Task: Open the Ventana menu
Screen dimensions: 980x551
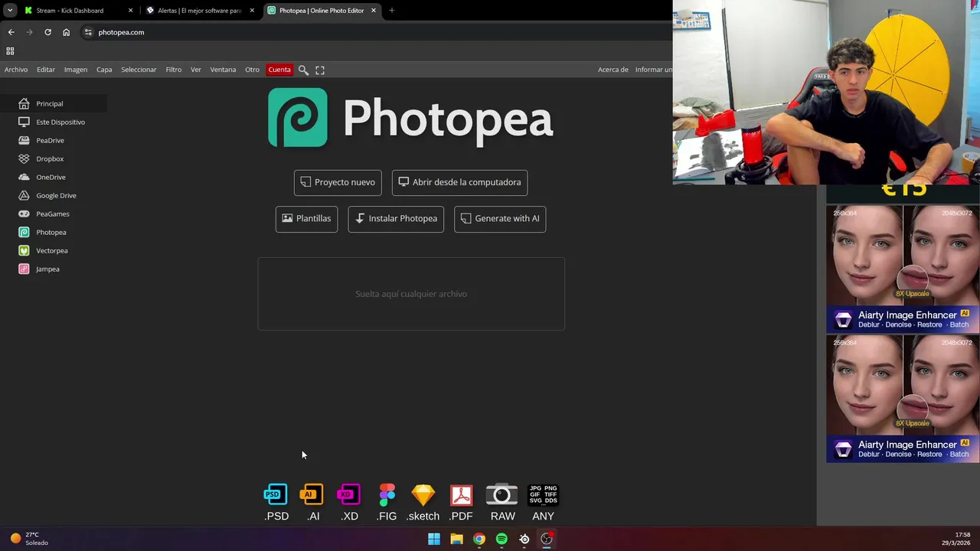Action: 223,70
